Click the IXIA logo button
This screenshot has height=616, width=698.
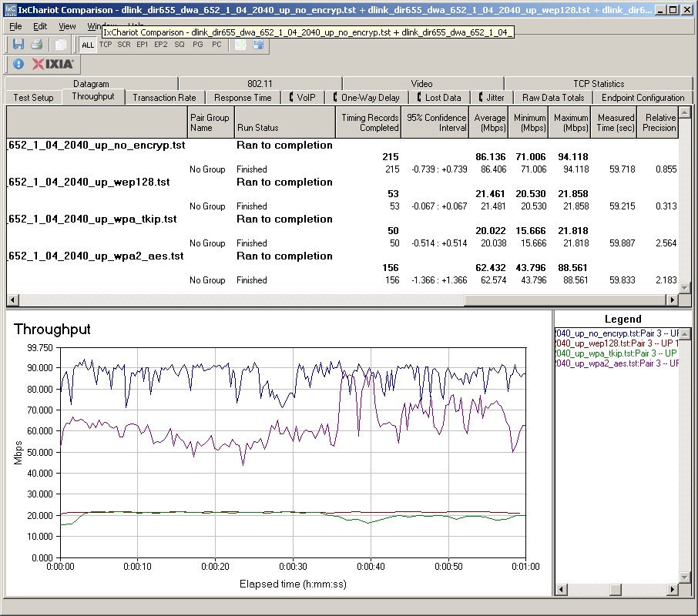click(52, 64)
